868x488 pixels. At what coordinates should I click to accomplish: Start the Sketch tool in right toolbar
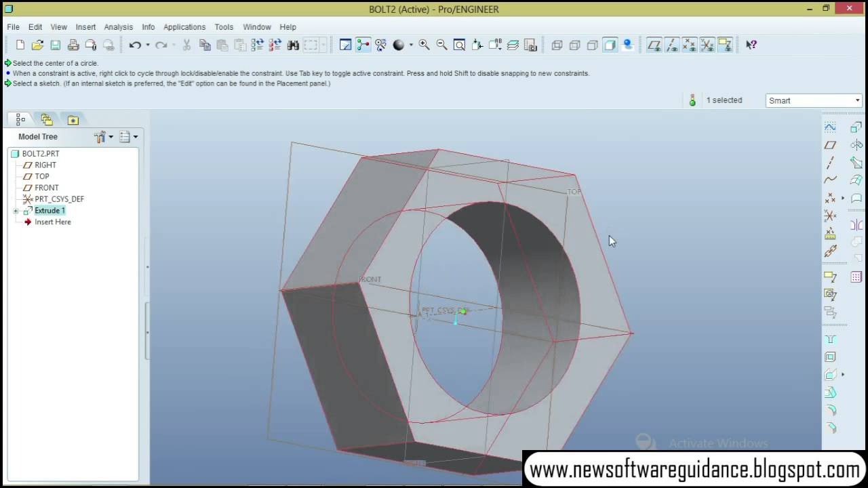click(830, 127)
